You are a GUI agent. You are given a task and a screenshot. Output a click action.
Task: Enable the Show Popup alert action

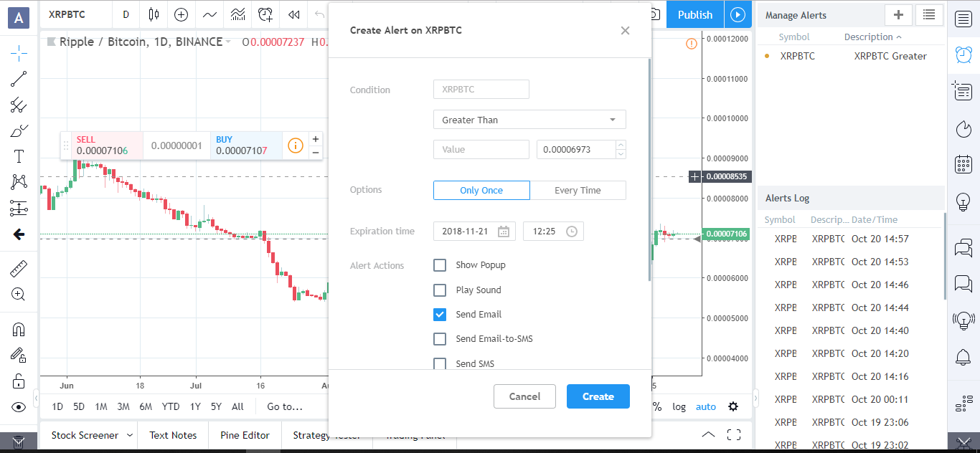[x=440, y=264]
